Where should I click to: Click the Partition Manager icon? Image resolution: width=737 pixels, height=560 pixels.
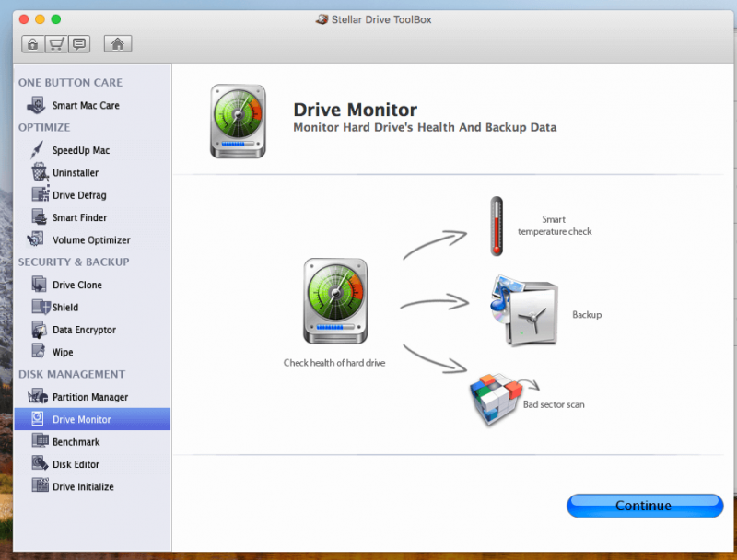click(38, 396)
